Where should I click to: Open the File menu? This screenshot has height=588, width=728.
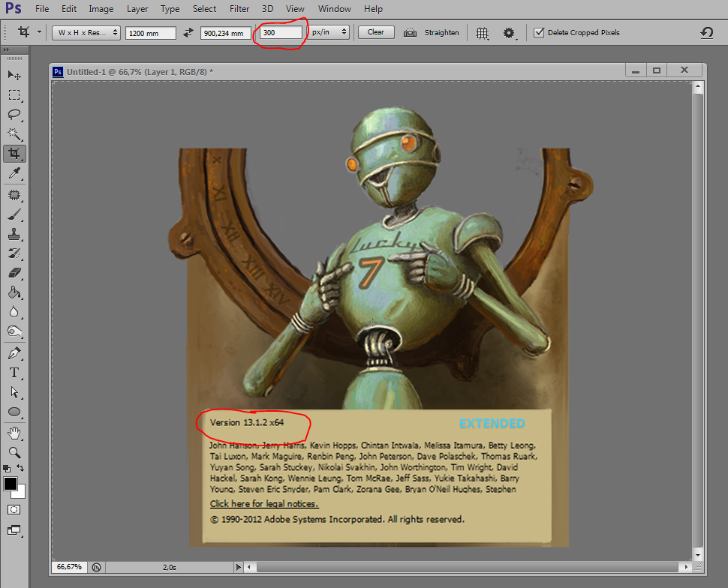[x=42, y=9]
